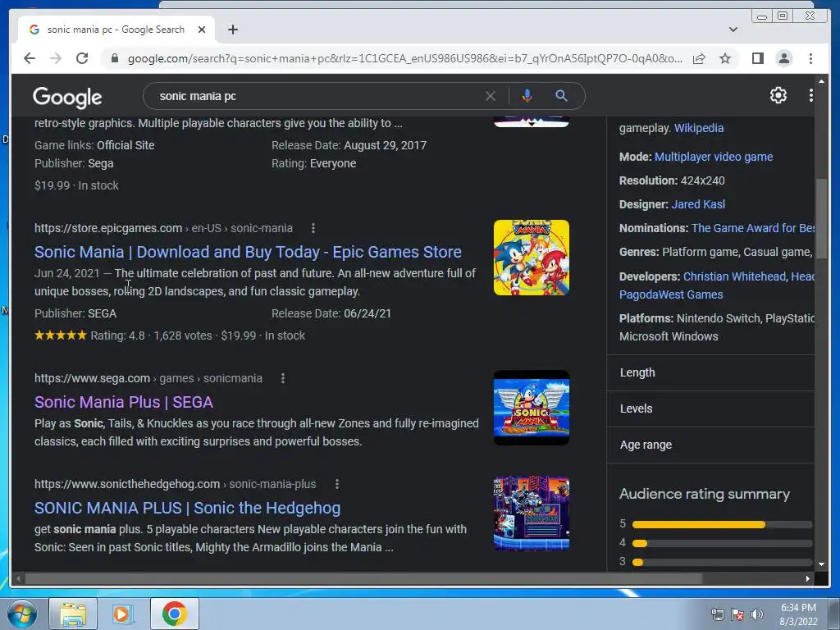Click the www.sonicthehedgehog.com URL breadcrumb
The width and height of the screenshot is (840, 630).
pos(176,484)
